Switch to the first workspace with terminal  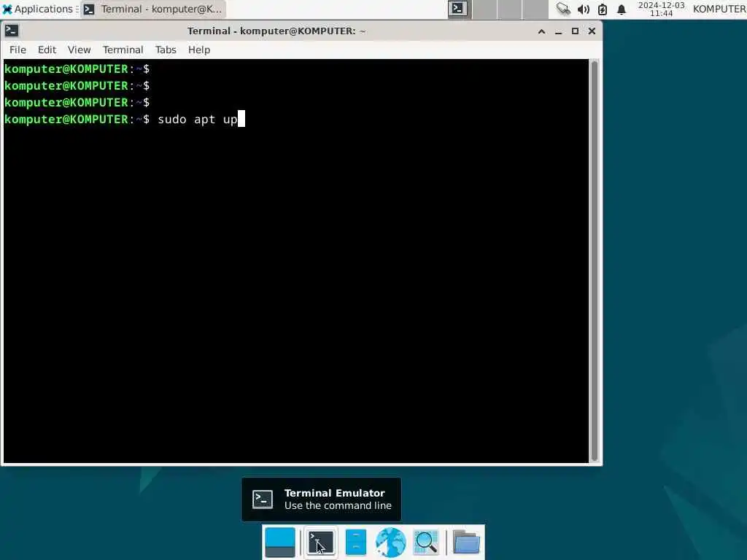click(460, 9)
